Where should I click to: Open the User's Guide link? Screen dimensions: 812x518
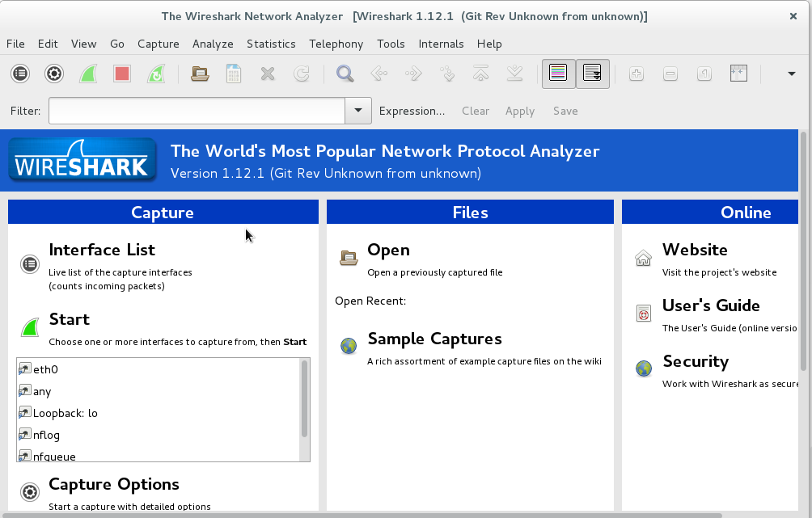coord(711,305)
